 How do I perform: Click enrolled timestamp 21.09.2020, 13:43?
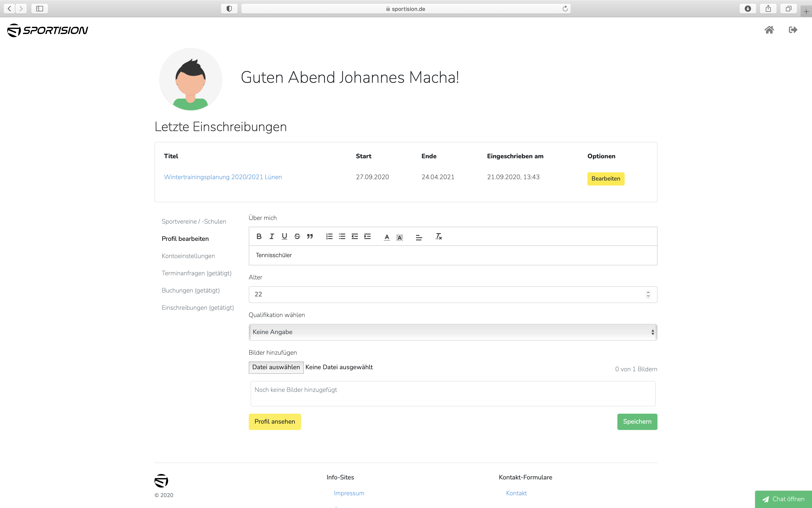tap(513, 177)
